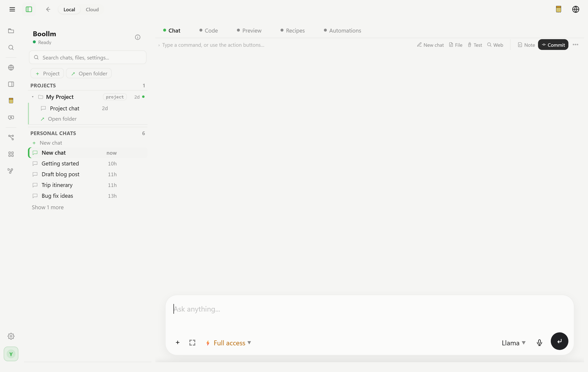This screenshot has height=372, width=588.
Task: Click the File action button
Action: tap(456, 45)
